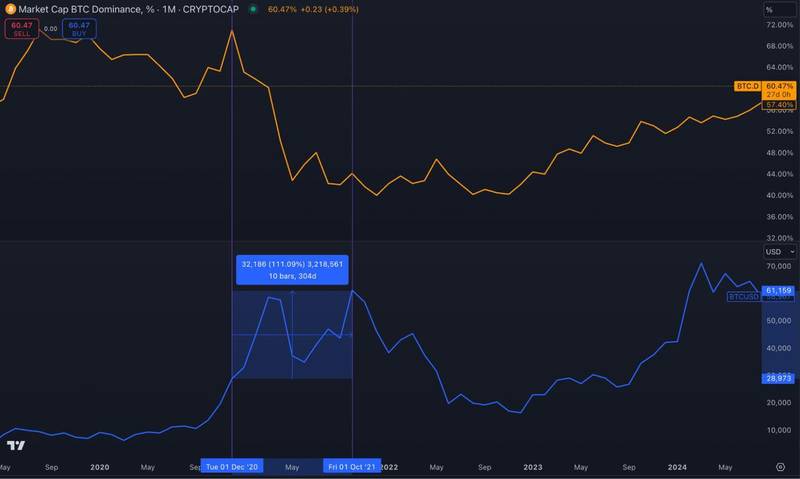Click the 10,000 price axis label

pyautogui.click(x=779, y=430)
